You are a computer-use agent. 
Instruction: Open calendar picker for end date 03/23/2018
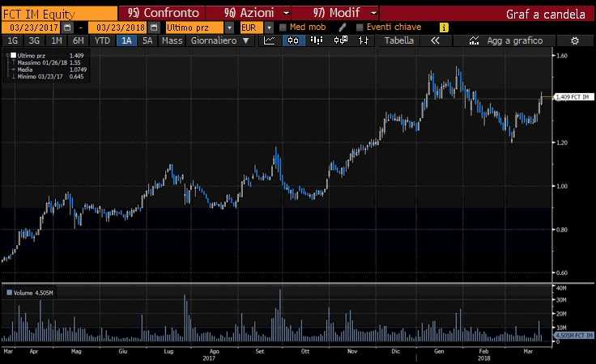(x=154, y=28)
